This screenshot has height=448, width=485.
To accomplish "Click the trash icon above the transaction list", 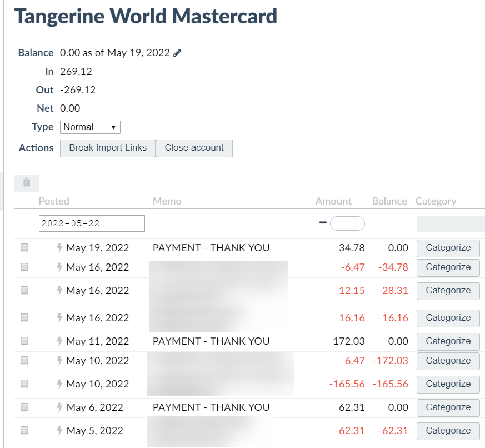I will click(26, 183).
